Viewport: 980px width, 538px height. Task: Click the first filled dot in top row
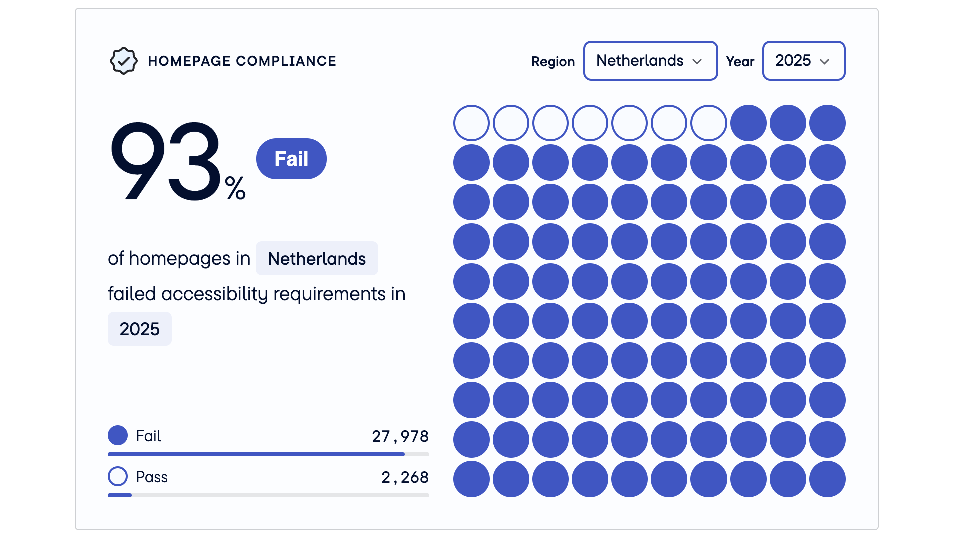748,123
